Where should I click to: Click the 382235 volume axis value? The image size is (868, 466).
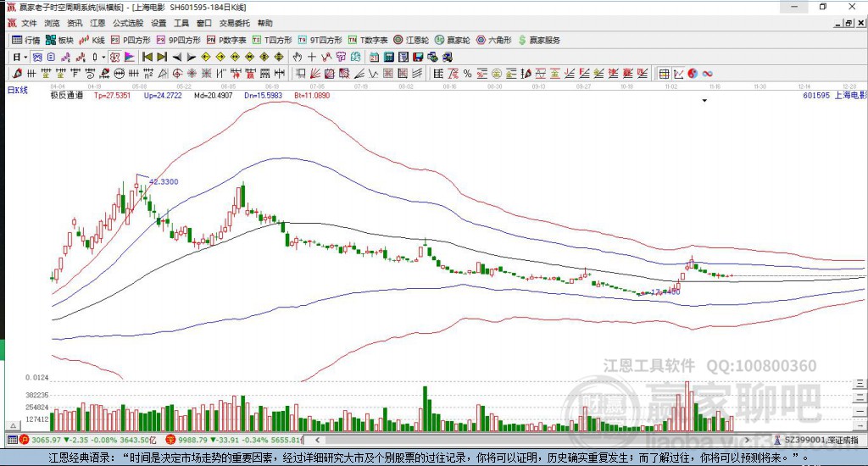tap(37, 395)
